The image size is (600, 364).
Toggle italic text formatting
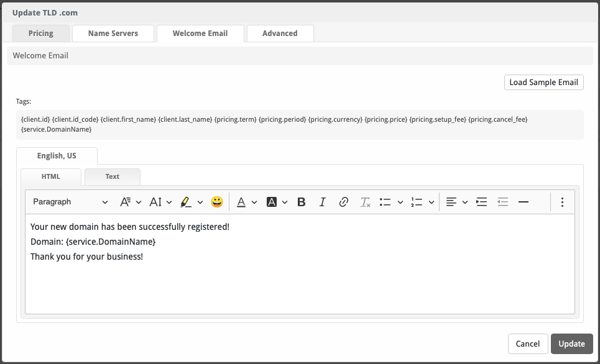click(322, 202)
